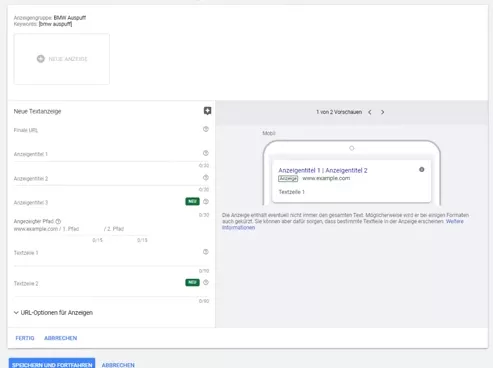Open help icon beside Angezeigter Pfad

click(x=58, y=221)
